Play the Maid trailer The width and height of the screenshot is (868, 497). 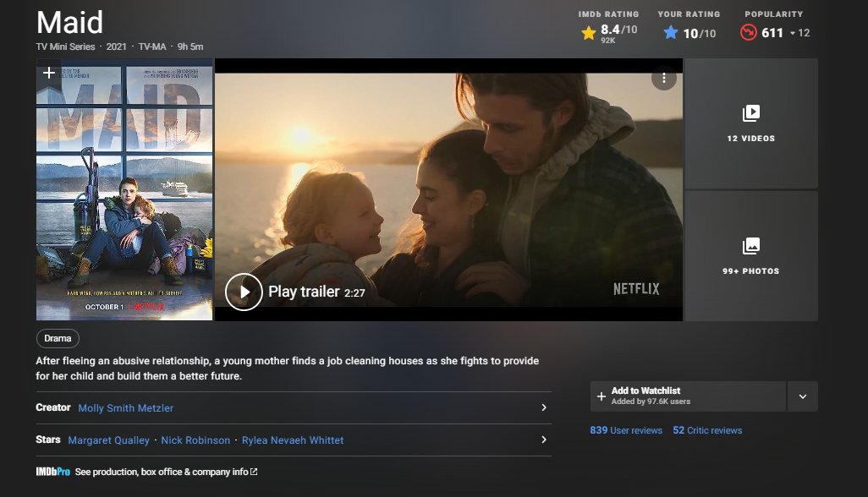pyautogui.click(x=244, y=292)
